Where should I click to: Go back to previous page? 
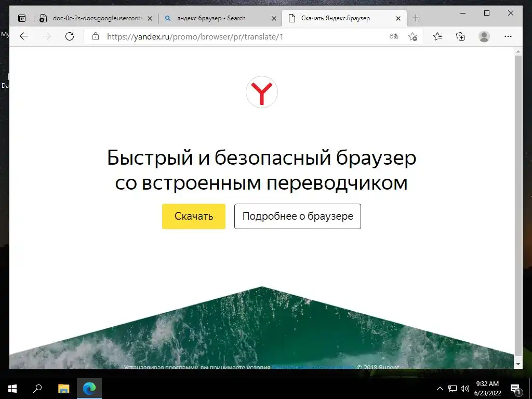pyautogui.click(x=24, y=36)
